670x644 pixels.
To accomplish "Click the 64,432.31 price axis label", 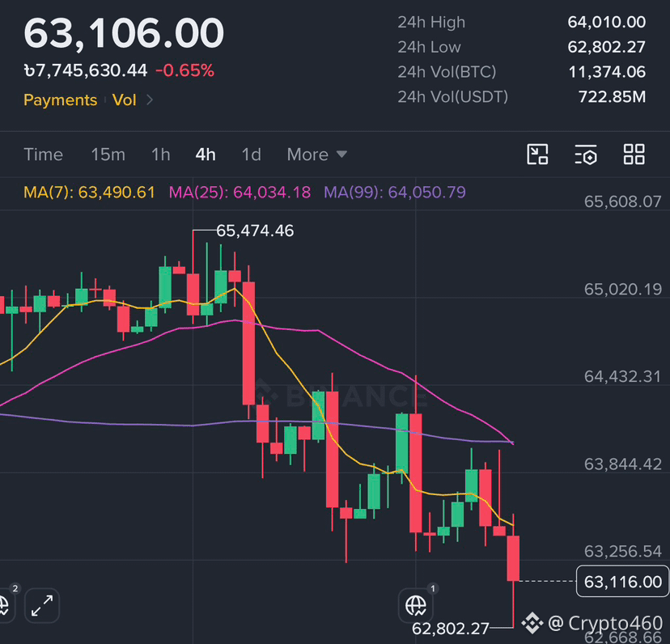I will coord(622,376).
